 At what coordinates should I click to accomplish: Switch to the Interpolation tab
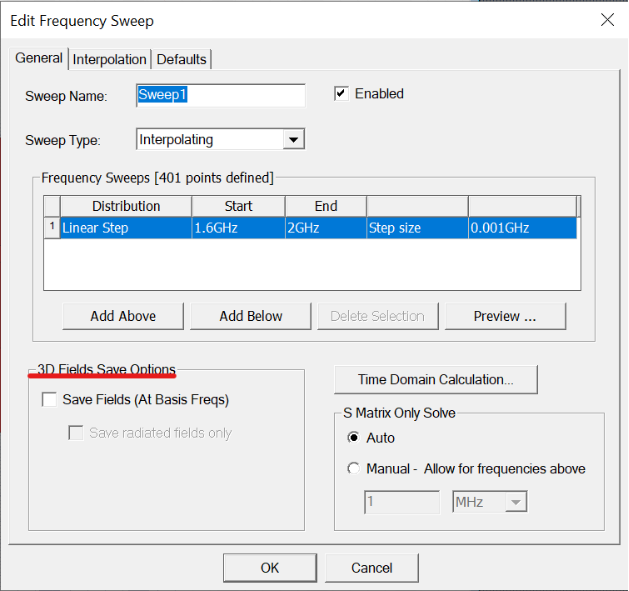[110, 59]
